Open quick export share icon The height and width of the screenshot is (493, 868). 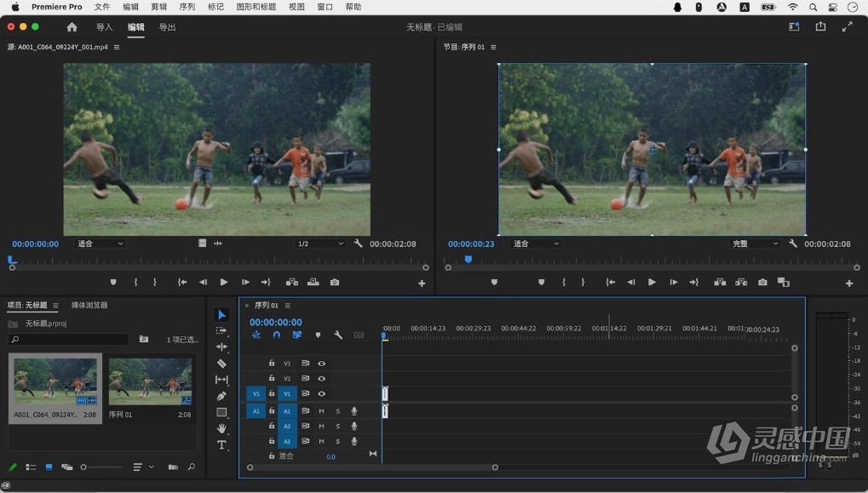(x=820, y=26)
